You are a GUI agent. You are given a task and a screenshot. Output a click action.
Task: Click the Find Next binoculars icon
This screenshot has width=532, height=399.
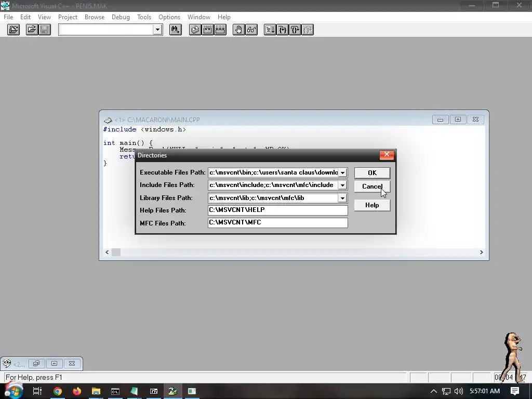point(176,30)
